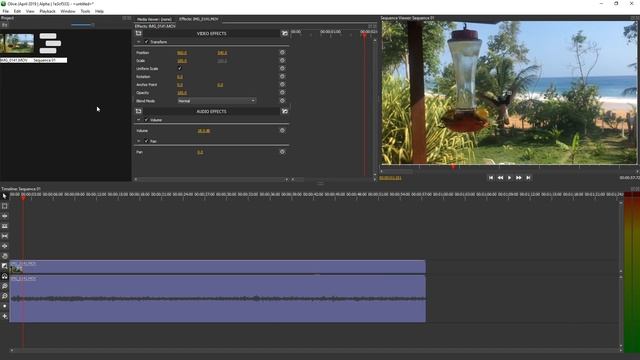This screenshot has height=360, width=640.
Task: Click the Record audio dot icon
Action: pos(4,306)
